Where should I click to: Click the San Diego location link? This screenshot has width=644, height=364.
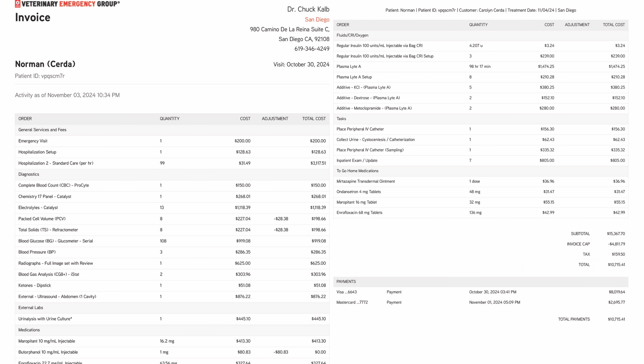point(317,20)
